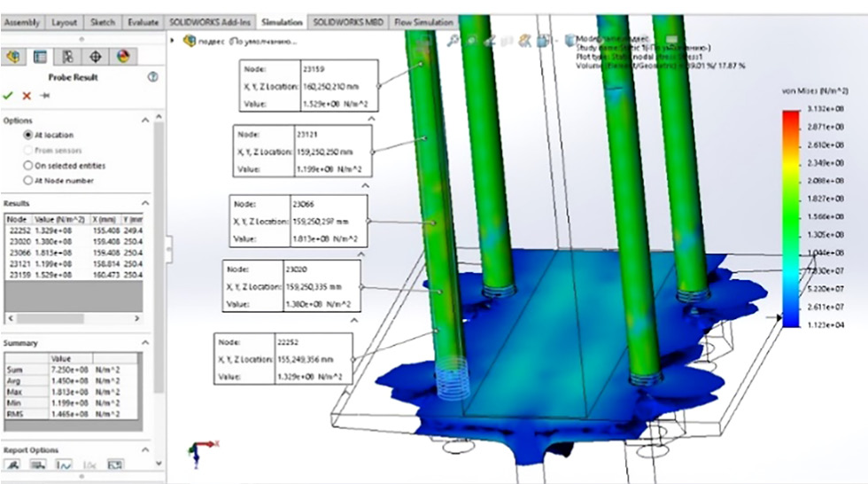Switch to the PropertyManager tab icon

pos(40,56)
